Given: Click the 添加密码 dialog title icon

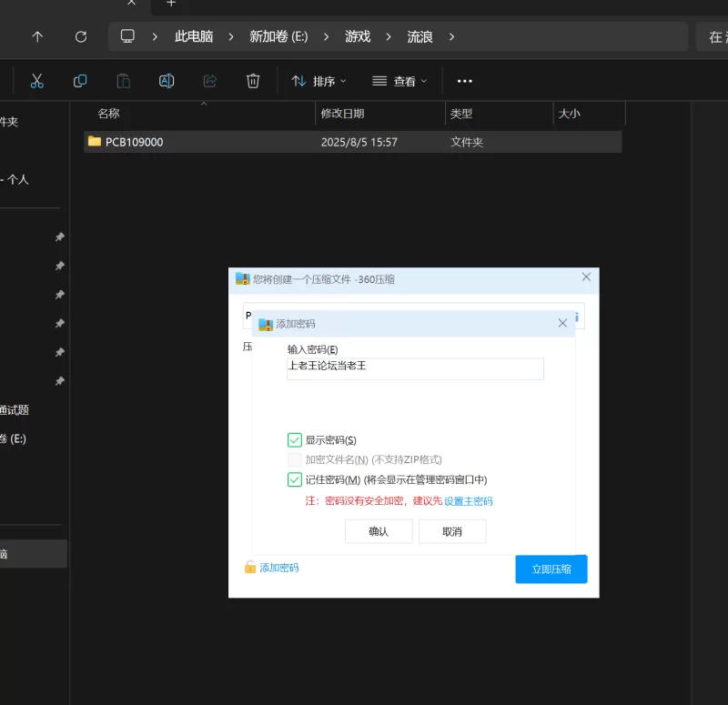Looking at the screenshot, I should pyautogui.click(x=266, y=324).
